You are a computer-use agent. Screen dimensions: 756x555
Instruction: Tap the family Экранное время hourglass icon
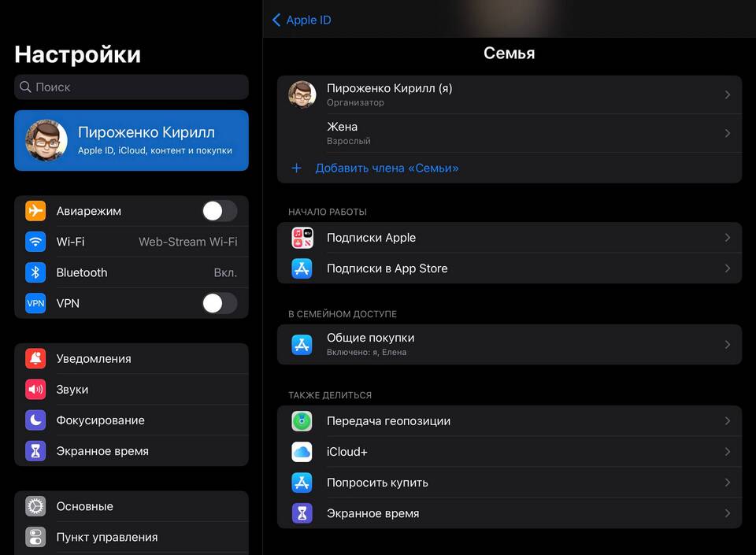point(302,513)
